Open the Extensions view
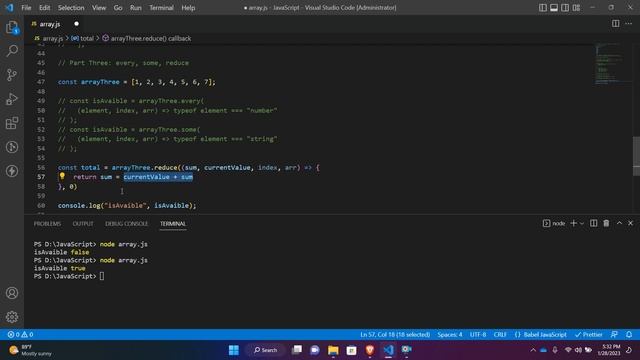 click(x=12, y=123)
